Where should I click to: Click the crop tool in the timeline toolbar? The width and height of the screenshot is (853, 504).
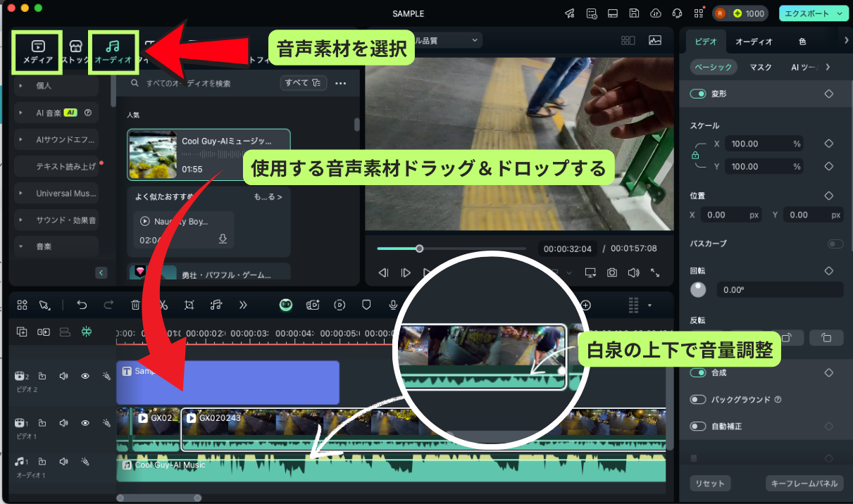point(188,305)
